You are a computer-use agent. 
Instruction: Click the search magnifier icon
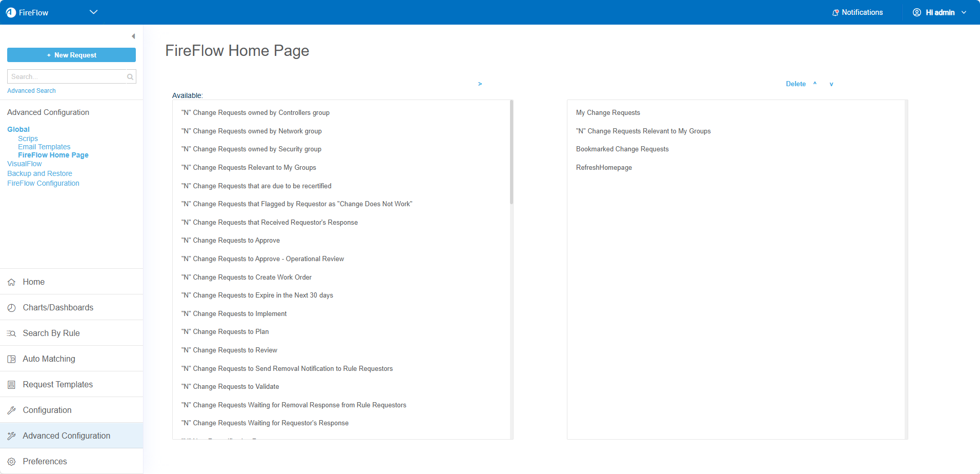pos(130,77)
